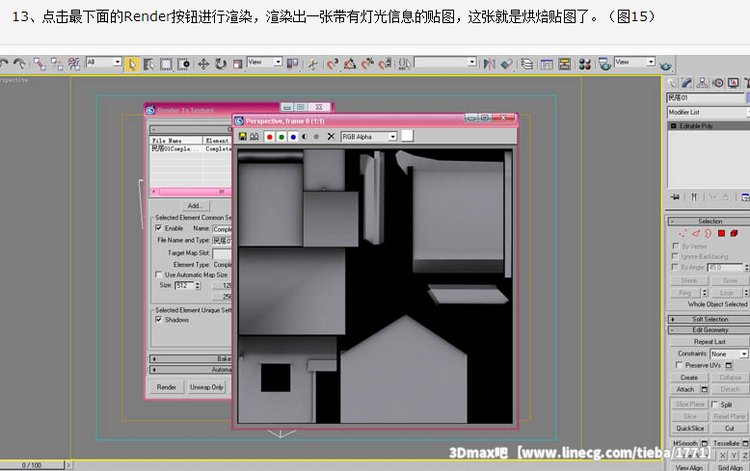750x471 pixels.
Task: Collapse the Selection rollout
Action: click(x=709, y=221)
